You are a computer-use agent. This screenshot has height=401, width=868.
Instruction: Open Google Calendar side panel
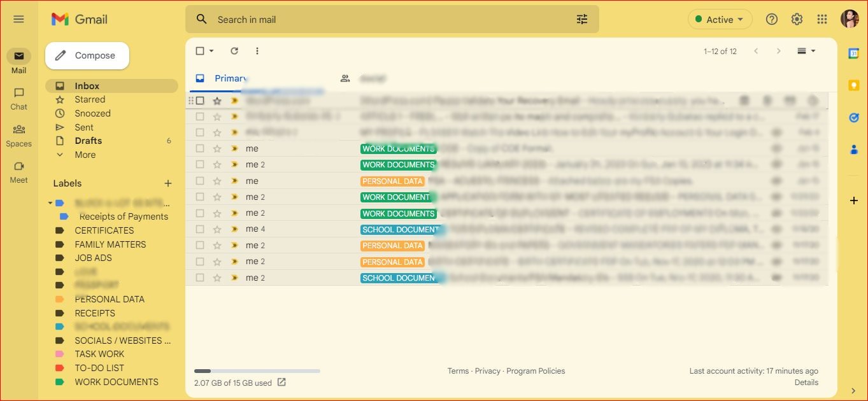854,53
